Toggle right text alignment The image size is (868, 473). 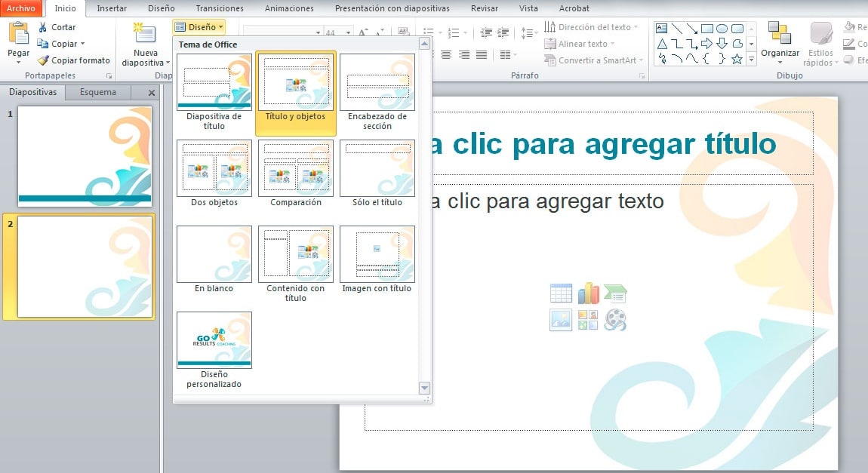point(464,54)
